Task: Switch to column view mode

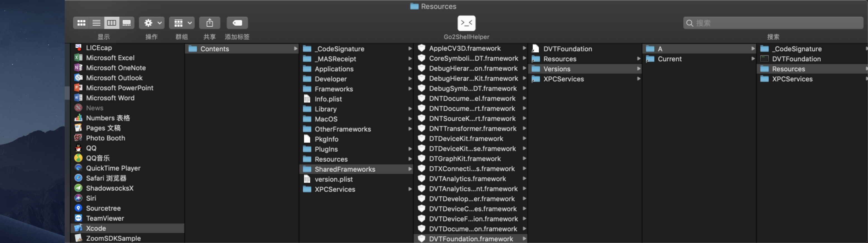Action: (x=112, y=23)
